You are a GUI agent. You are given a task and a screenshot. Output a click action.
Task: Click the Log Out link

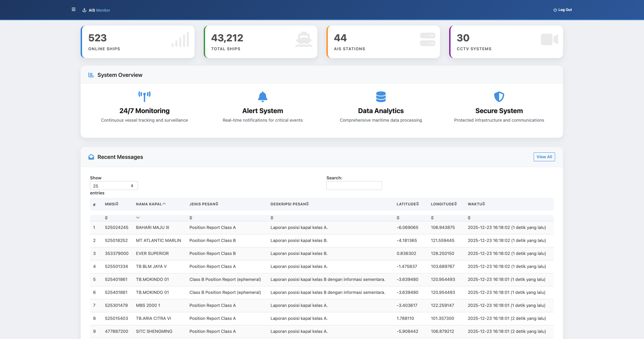(x=563, y=10)
